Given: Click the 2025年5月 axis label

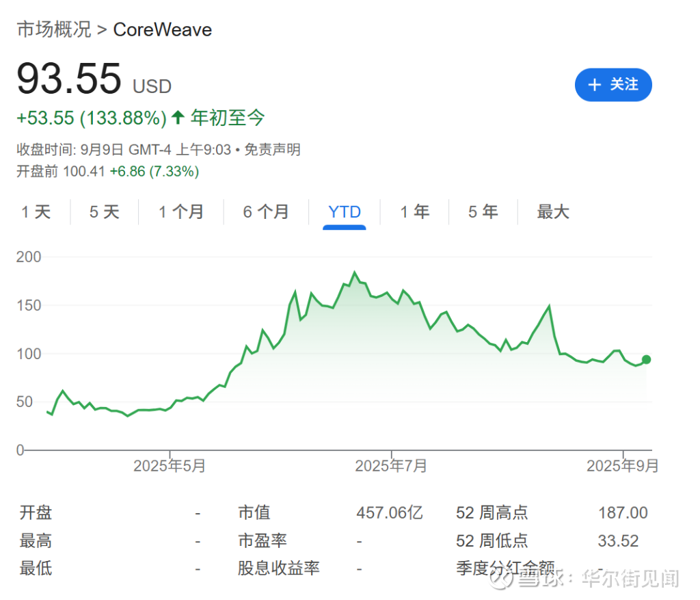Looking at the screenshot, I should 170,466.
